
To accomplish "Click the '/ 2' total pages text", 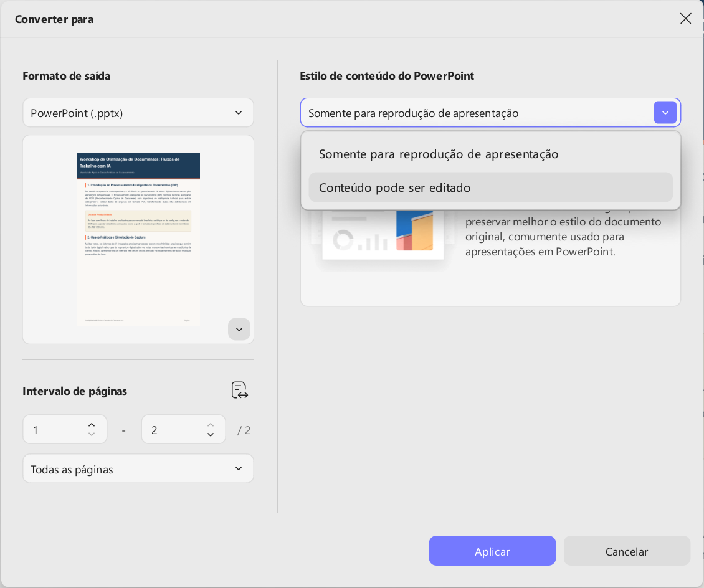I will (244, 430).
